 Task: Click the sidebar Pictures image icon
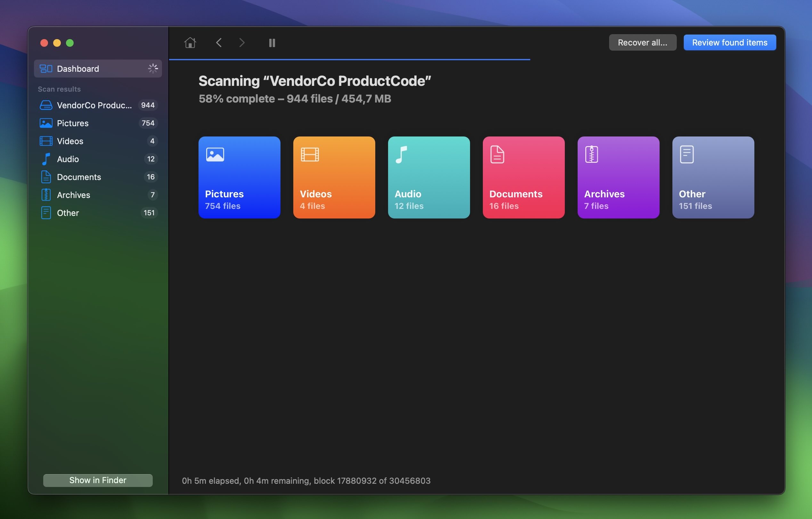(x=46, y=123)
